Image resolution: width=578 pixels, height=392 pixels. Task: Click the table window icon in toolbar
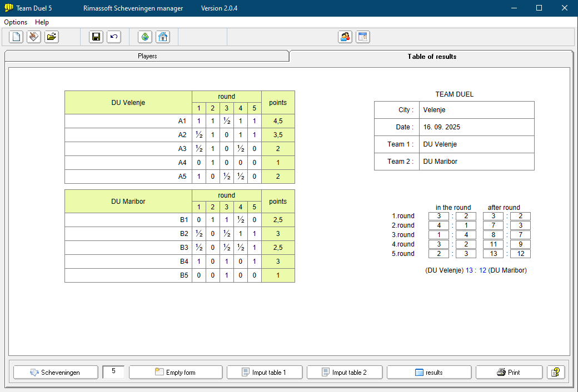[363, 37]
